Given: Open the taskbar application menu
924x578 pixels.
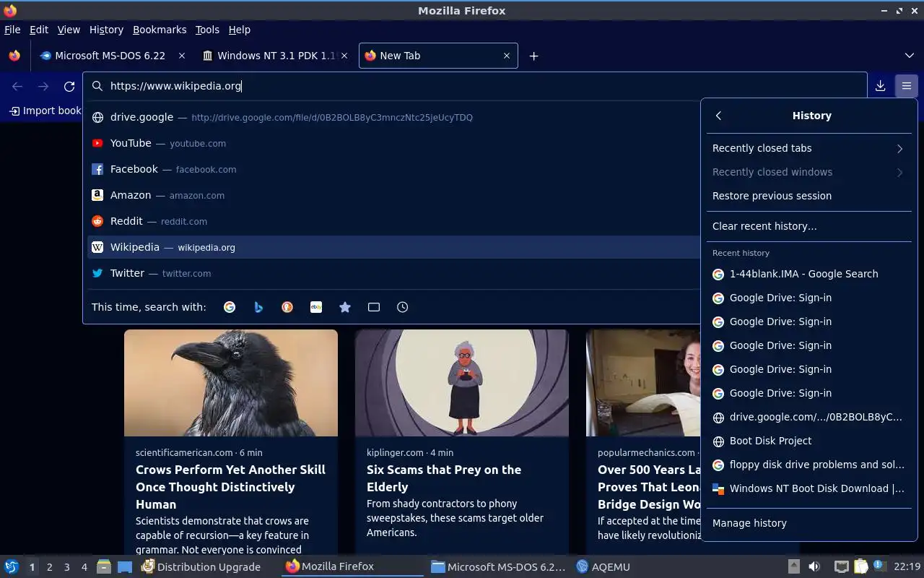Looking at the screenshot, I should (11, 567).
